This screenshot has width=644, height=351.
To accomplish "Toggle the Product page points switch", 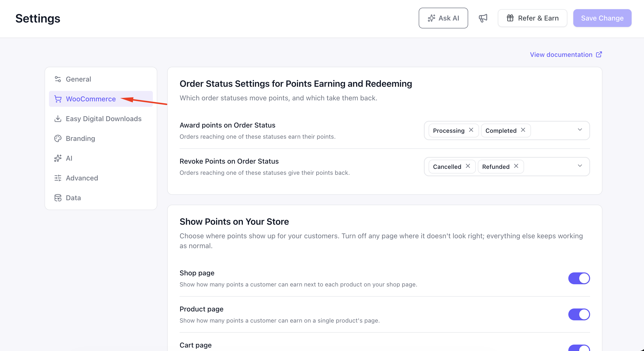I will point(579,314).
